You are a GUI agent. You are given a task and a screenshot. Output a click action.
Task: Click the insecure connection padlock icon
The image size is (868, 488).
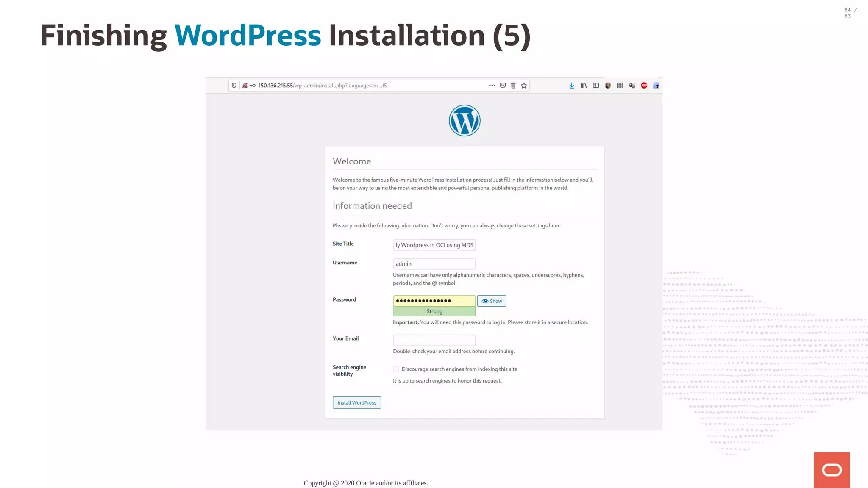(x=245, y=86)
